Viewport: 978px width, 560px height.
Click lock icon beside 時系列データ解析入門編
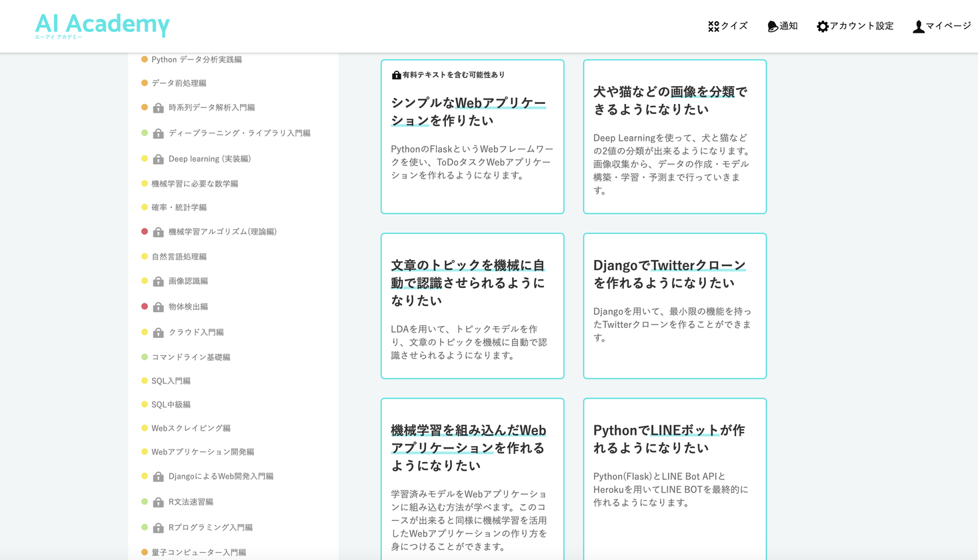[x=158, y=108]
